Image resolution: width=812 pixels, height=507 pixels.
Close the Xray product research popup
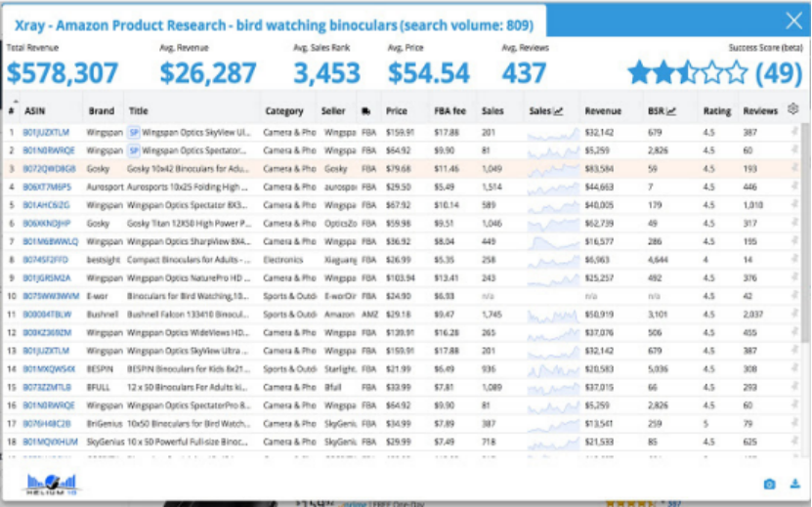[793, 21]
